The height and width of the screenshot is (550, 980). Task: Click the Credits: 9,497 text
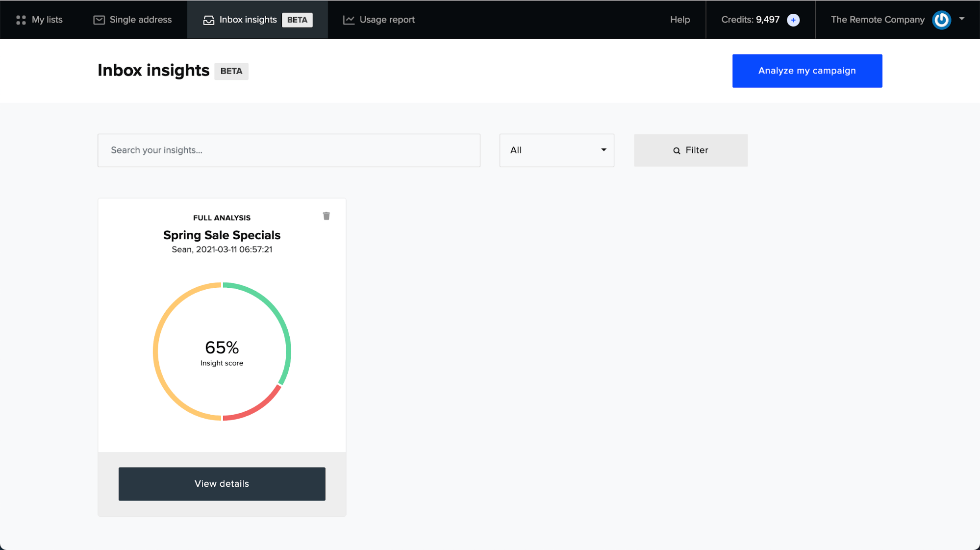750,20
